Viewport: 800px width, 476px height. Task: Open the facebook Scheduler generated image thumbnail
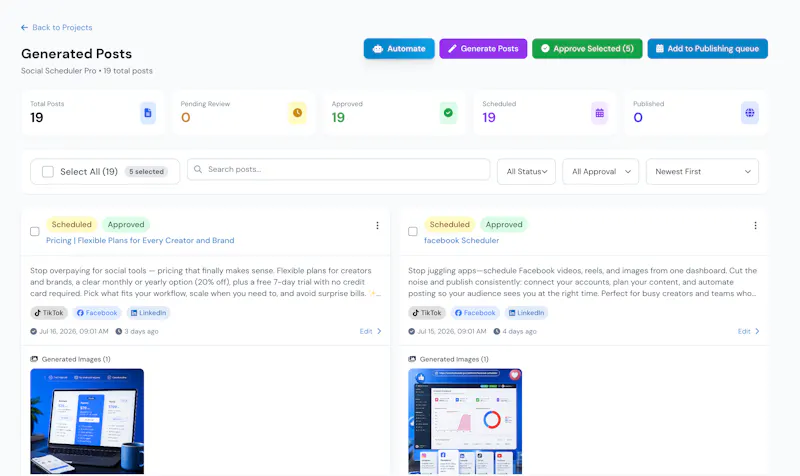tap(465, 421)
